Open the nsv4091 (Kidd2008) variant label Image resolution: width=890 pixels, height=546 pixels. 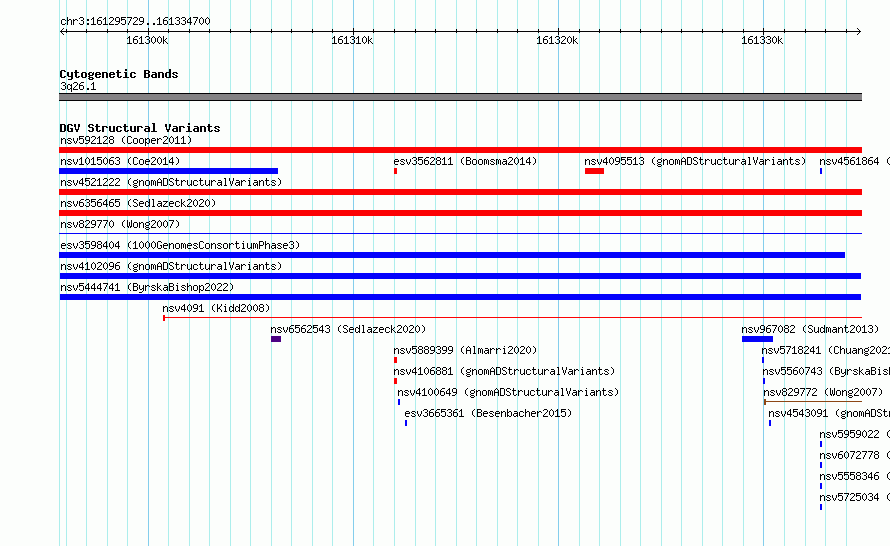point(216,308)
